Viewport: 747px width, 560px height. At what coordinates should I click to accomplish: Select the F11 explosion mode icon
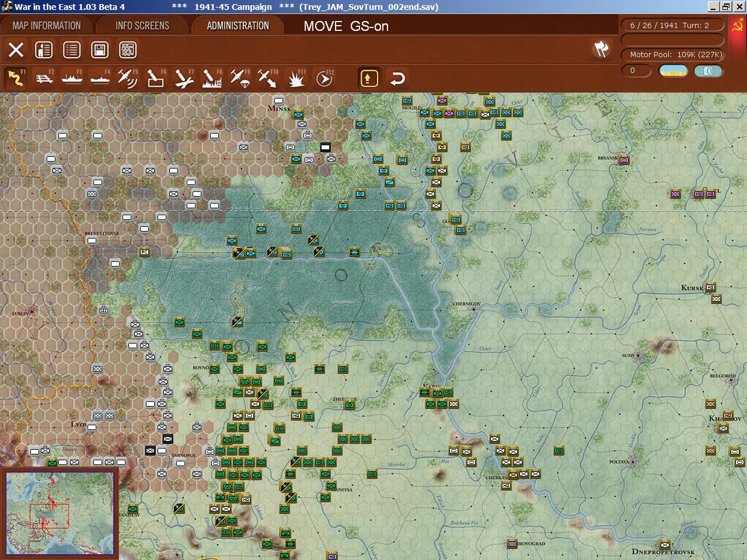296,78
